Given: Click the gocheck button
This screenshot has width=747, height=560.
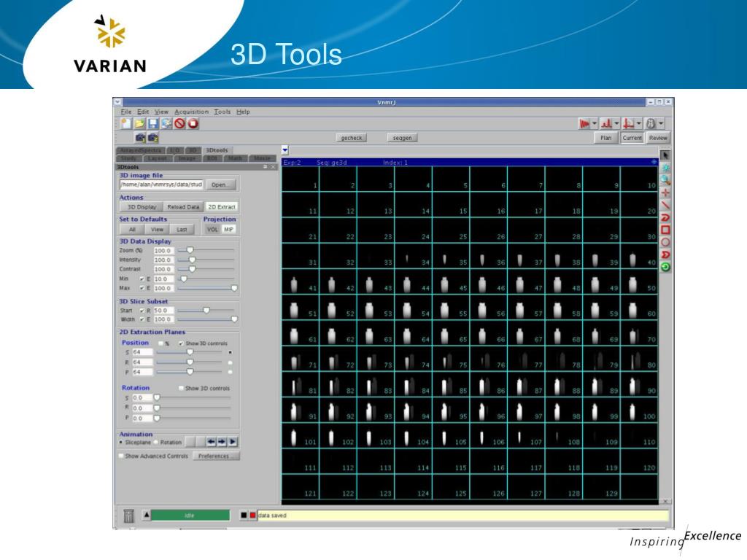Looking at the screenshot, I should pos(352,138).
